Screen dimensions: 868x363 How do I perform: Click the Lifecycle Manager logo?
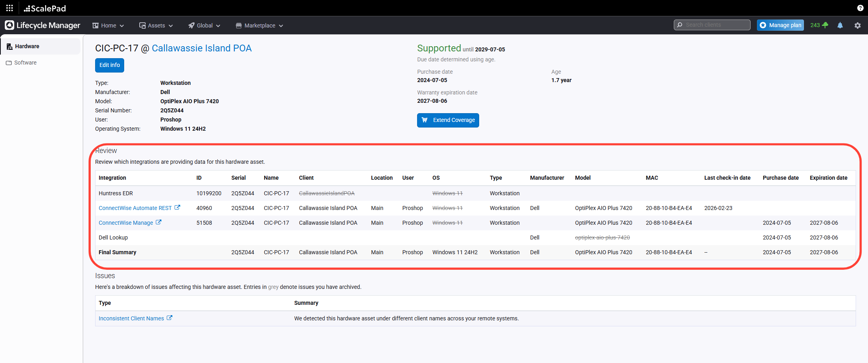click(x=43, y=25)
